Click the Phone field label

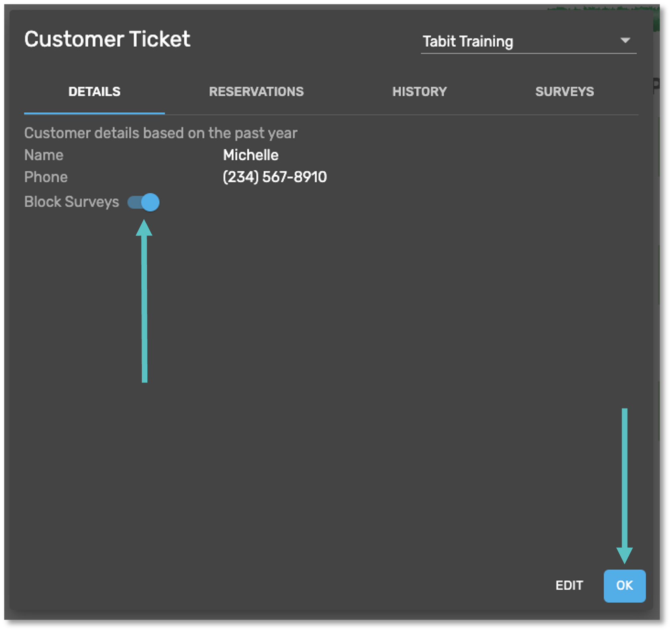(46, 177)
